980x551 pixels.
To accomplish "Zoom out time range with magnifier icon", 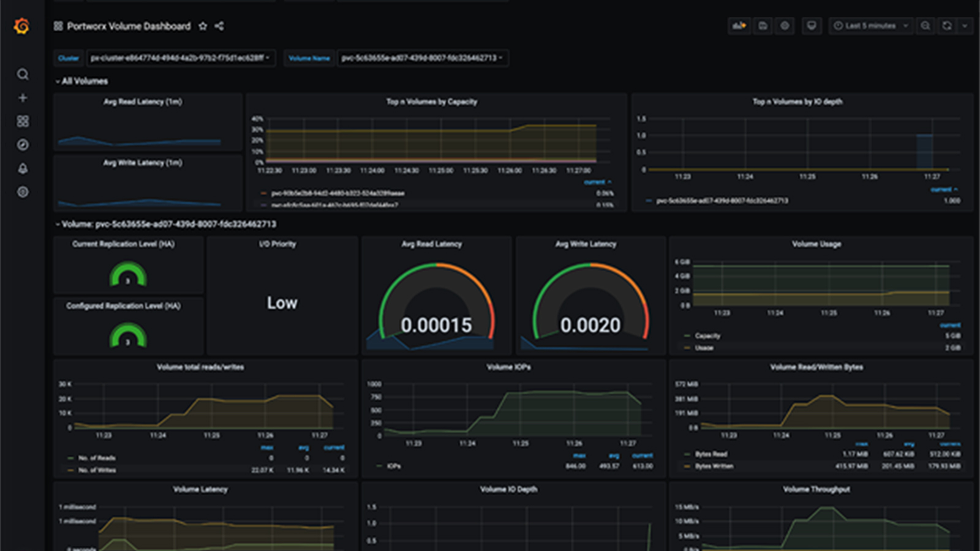I will pyautogui.click(x=925, y=26).
